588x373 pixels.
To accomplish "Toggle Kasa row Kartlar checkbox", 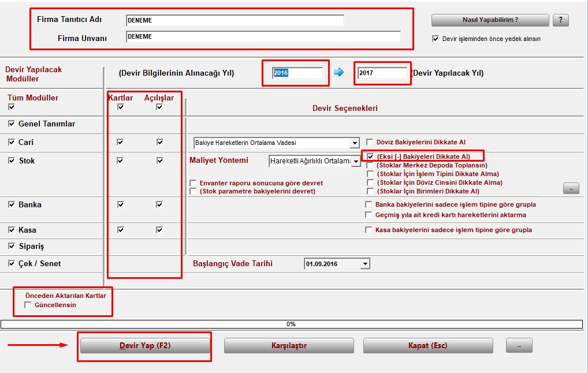I will click(x=120, y=230).
